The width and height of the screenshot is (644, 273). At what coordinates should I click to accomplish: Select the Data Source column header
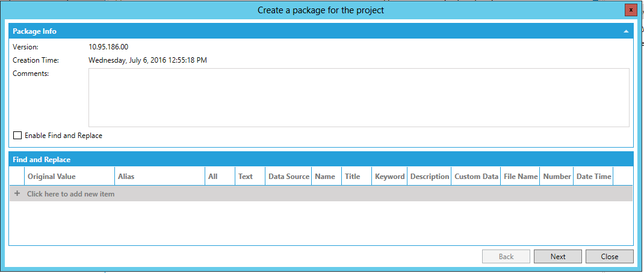click(288, 177)
